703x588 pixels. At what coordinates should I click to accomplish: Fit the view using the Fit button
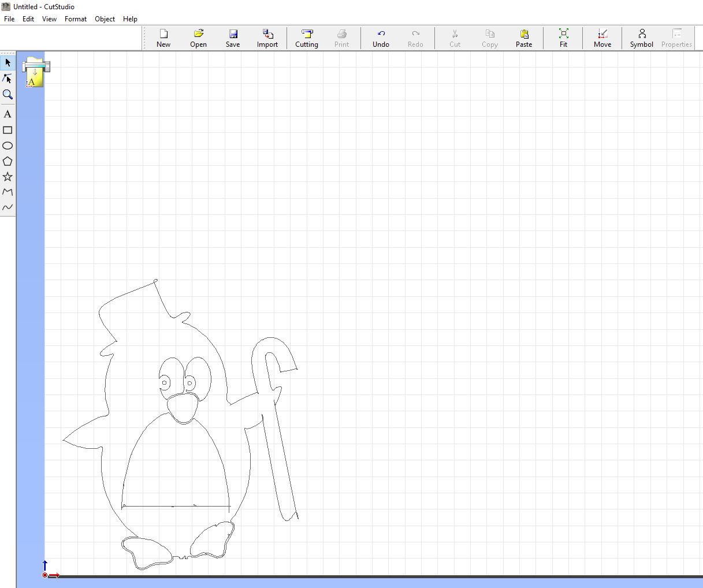(x=563, y=38)
